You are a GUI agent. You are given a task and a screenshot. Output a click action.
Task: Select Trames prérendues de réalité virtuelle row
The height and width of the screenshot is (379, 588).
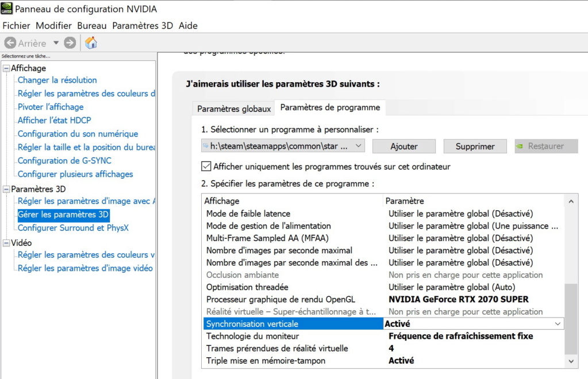tap(383, 349)
